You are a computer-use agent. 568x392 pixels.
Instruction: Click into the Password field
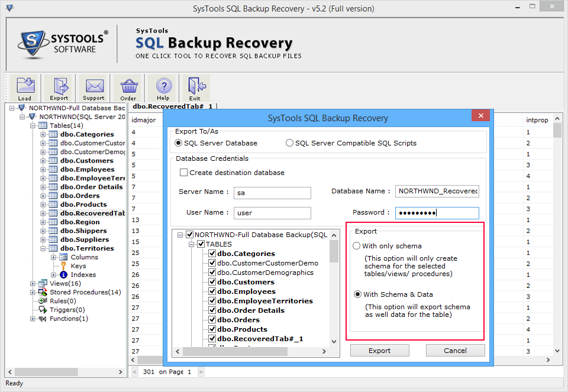[437, 213]
